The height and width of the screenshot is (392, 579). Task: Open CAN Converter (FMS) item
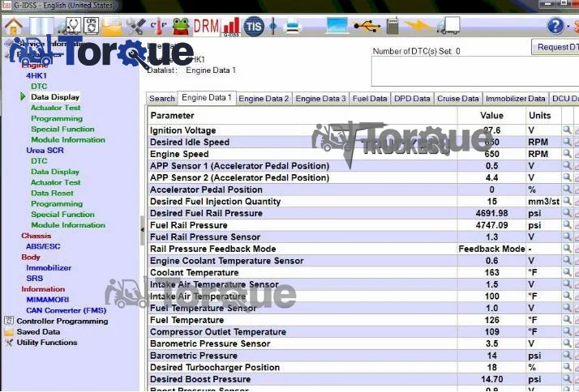point(66,310)
